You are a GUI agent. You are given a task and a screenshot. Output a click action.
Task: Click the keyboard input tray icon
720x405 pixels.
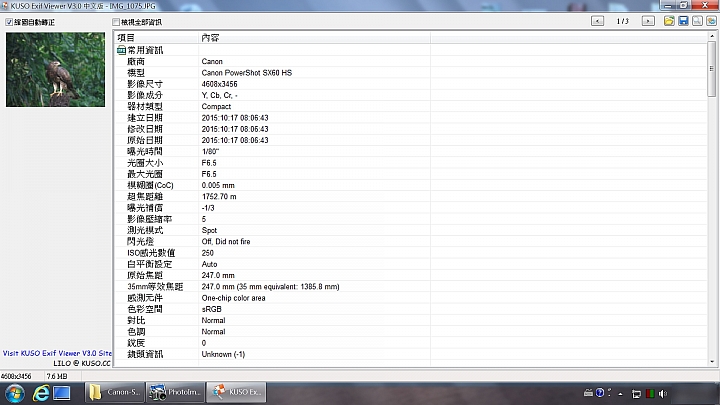pyautogui.click(x=588, y=393)
